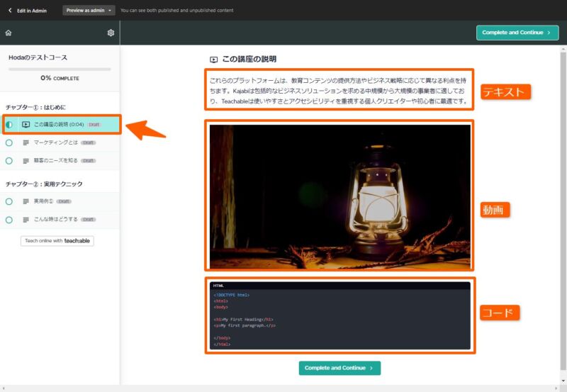Toggle completion circle for 顧客のニーズを知る
This screenshot has width=567, height=392.
click(9, 161)
